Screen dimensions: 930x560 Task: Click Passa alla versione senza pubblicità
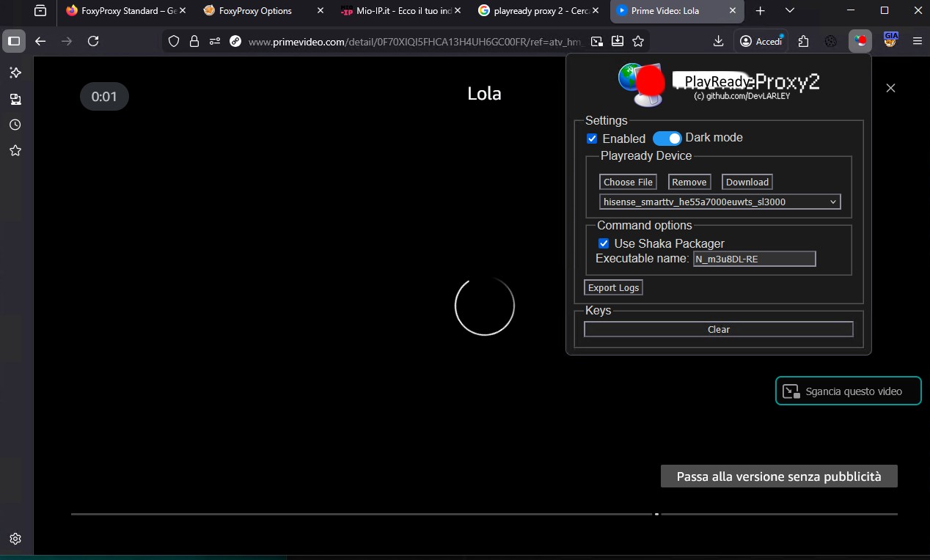click(779, 476)
